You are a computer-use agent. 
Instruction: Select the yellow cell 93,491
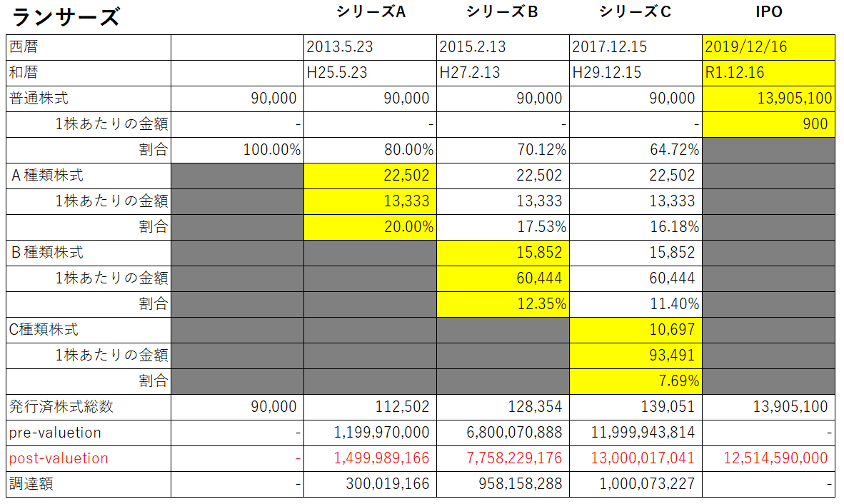click(635, 356)
